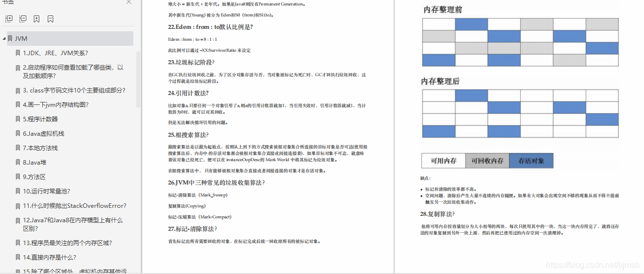Click bookmark icon for 3. class字节码文件
This screenshot has width=644, height=274.
pos(18,91)
